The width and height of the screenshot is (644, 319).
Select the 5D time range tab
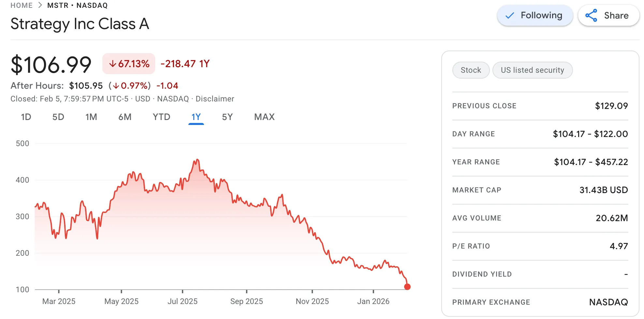(x=58, y=117)
